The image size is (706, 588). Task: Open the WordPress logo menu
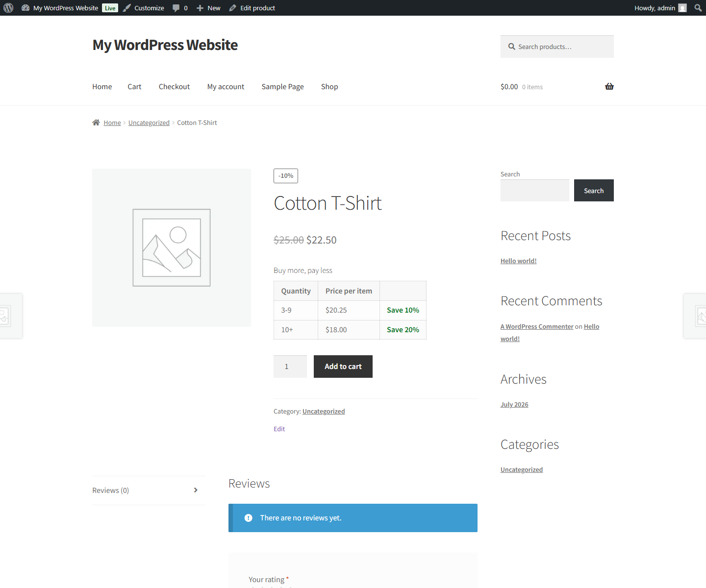click(8, 8)
